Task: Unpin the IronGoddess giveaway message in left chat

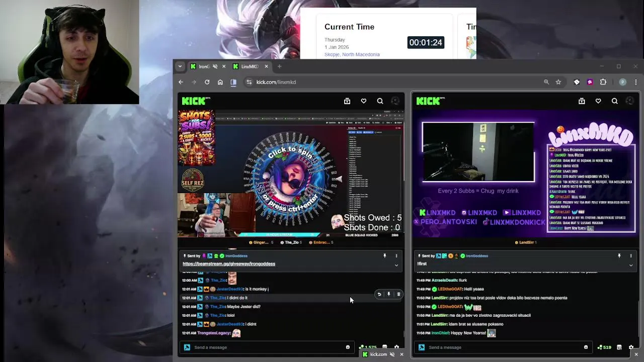Action: pyautogui.click(x=385, y=256)
